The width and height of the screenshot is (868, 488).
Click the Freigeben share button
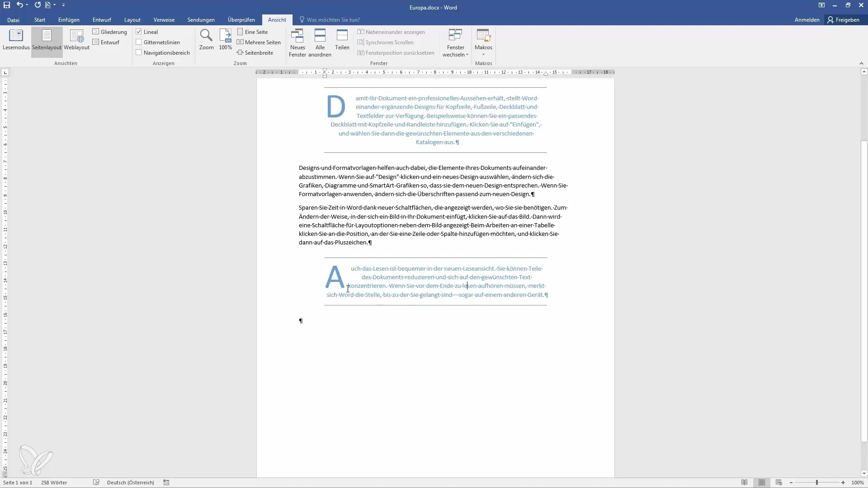[x=844, y=20]
